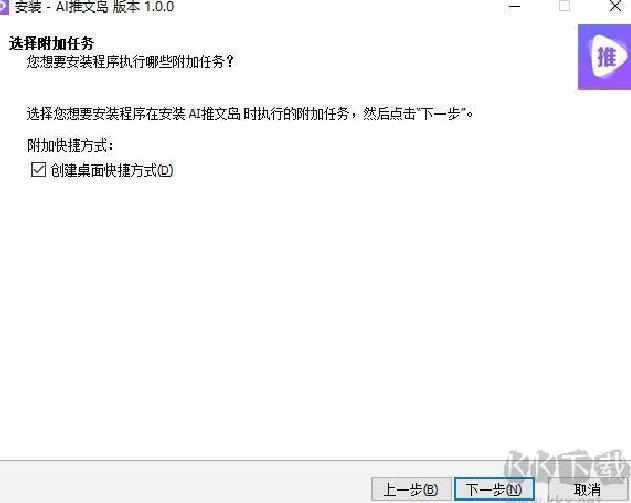Click the 创建桌面快捷方式(D) label text
This screenshot has width=631, height=503.
112,170
